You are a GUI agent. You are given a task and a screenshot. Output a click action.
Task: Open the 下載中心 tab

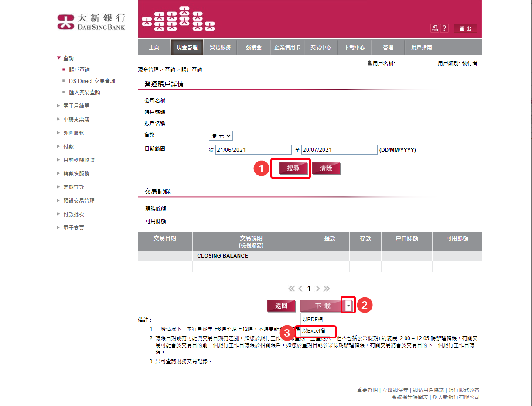(x=355, y=48)
